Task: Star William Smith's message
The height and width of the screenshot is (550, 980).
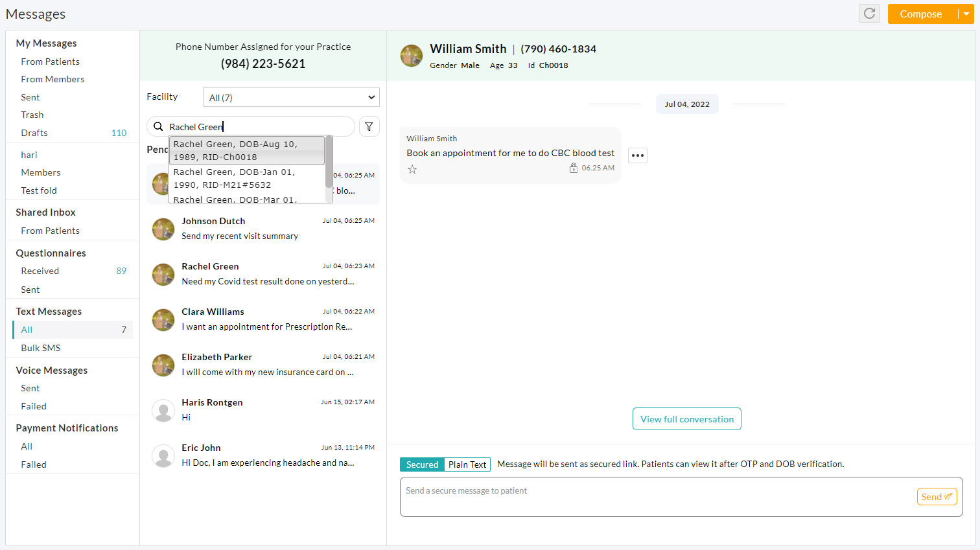Action: click(x=412, y=169)
